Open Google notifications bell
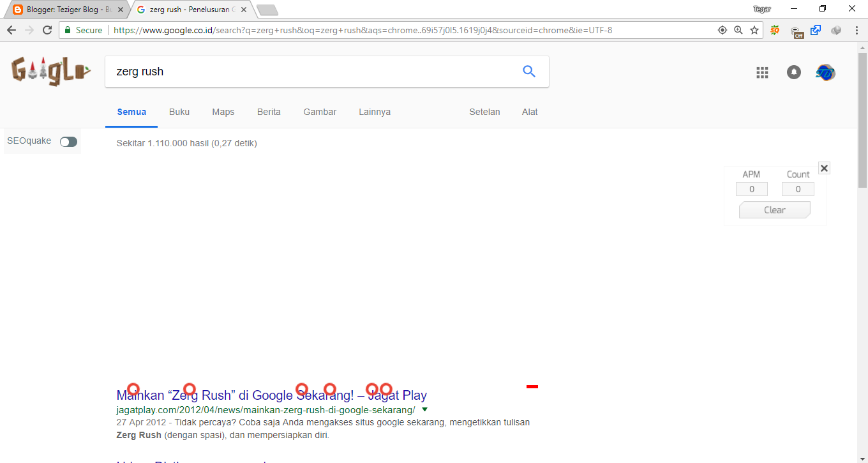The image size is (868, 463). (x=793, y=72)
